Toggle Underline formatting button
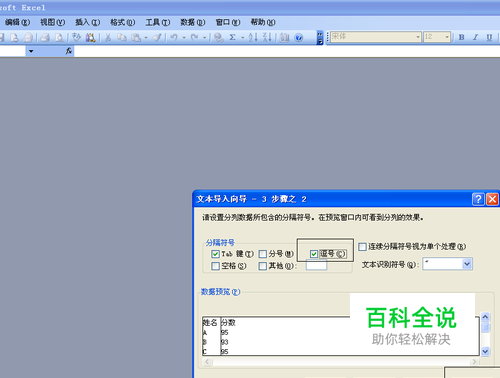The image size is (500, 378). (489, 37)
